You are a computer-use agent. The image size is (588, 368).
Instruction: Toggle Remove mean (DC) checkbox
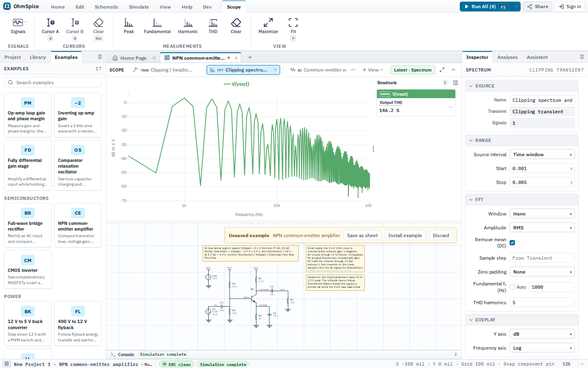coord(512,242)
